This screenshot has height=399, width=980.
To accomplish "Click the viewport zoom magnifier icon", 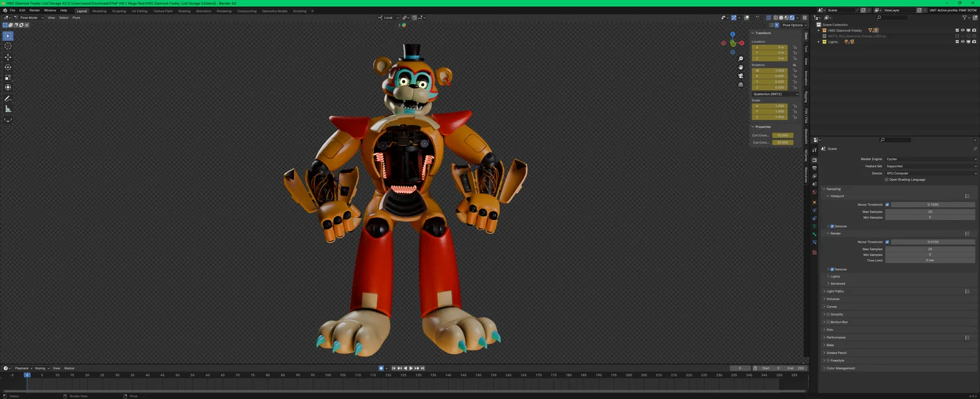I will (741, 59).
